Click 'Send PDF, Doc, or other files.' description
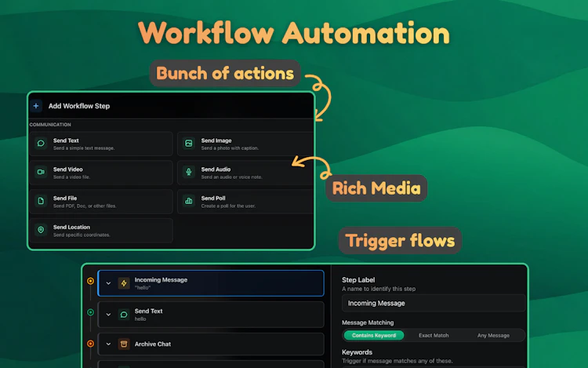 [x=85, y=206]
